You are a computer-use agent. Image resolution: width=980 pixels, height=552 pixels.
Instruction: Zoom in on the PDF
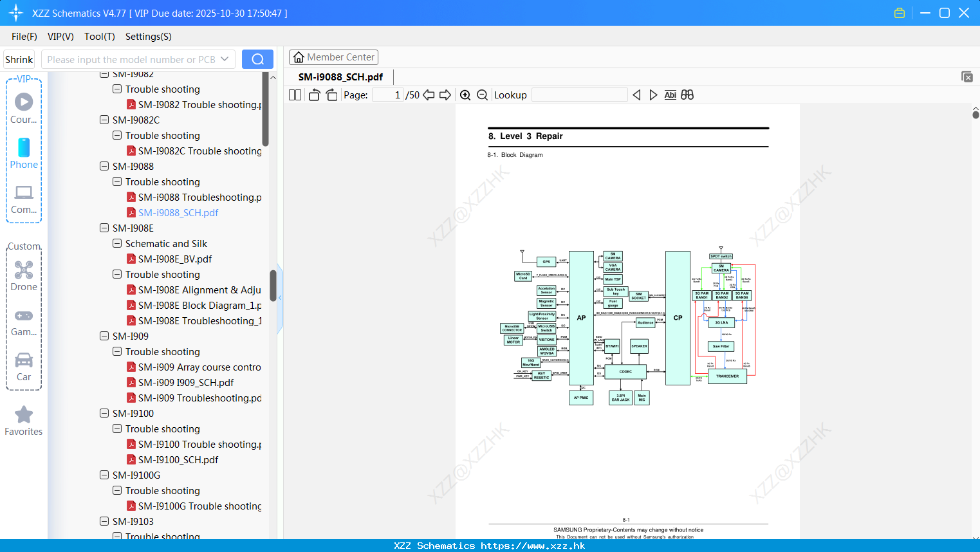[x=465, y=95]
